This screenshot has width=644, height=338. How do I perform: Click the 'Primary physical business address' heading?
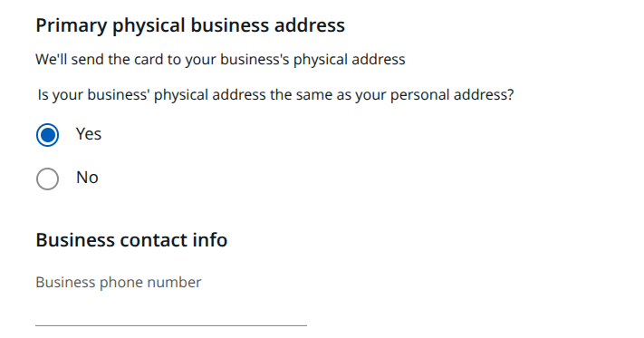point(190,25)
